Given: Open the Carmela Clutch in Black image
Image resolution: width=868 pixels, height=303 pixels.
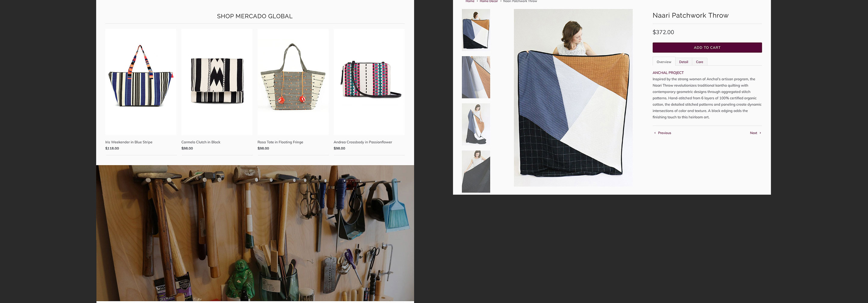Looking at the screenshot, I should click(x=217, y=82).
